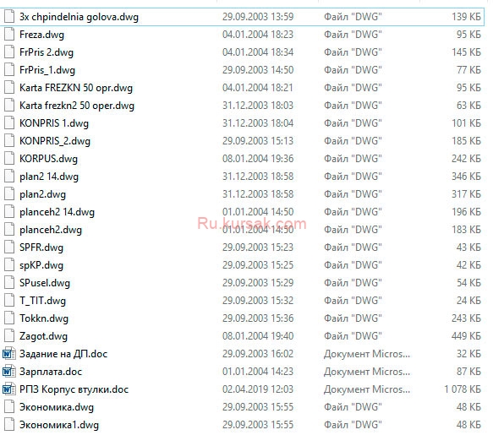Select Karta FREZKN 50 opr.dwg file name

click(76, 88)
